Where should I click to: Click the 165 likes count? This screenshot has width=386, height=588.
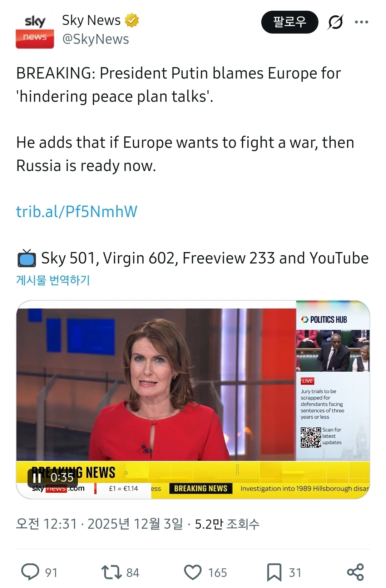pyautogui.click(x=217, y=573)
